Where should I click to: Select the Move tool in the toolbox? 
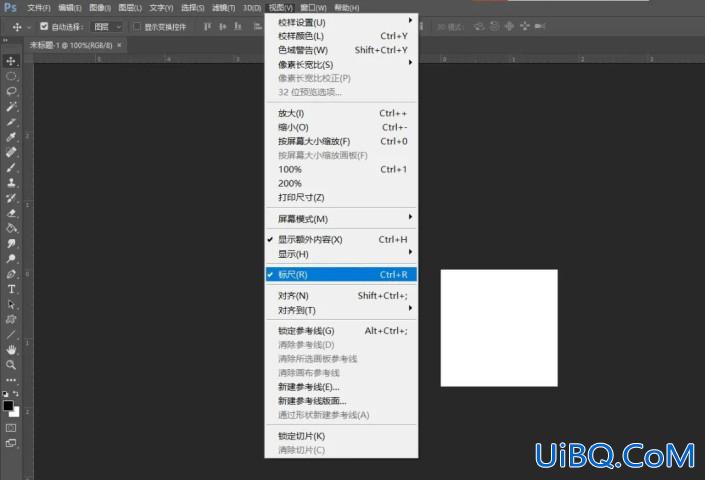pos(11,61)
